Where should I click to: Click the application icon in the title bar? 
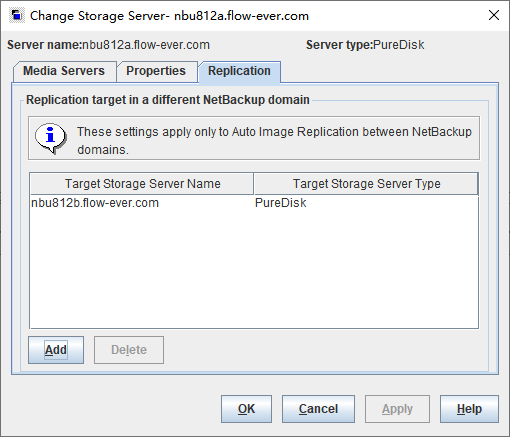17,16
